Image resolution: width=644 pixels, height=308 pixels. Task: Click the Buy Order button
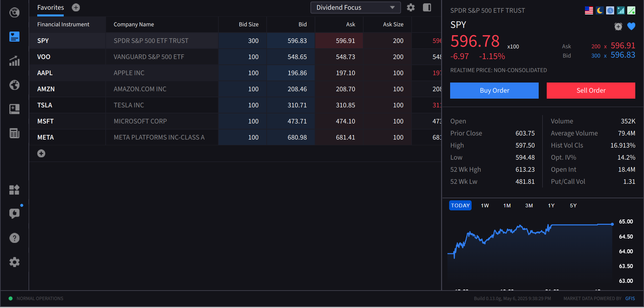pyautogui.click(x=494, y=91)
